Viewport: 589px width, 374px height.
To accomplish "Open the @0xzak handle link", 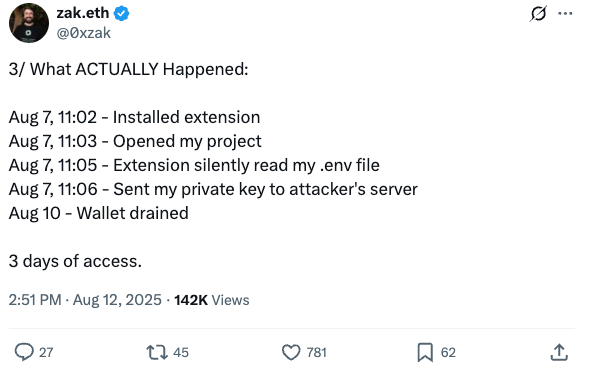I will [83, 33].
